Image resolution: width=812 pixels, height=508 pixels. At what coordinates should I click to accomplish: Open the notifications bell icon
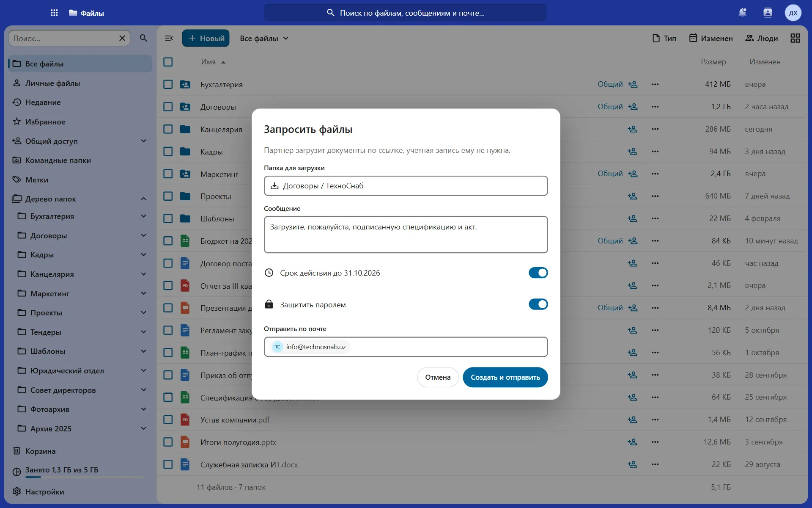(x=742, y=13)
